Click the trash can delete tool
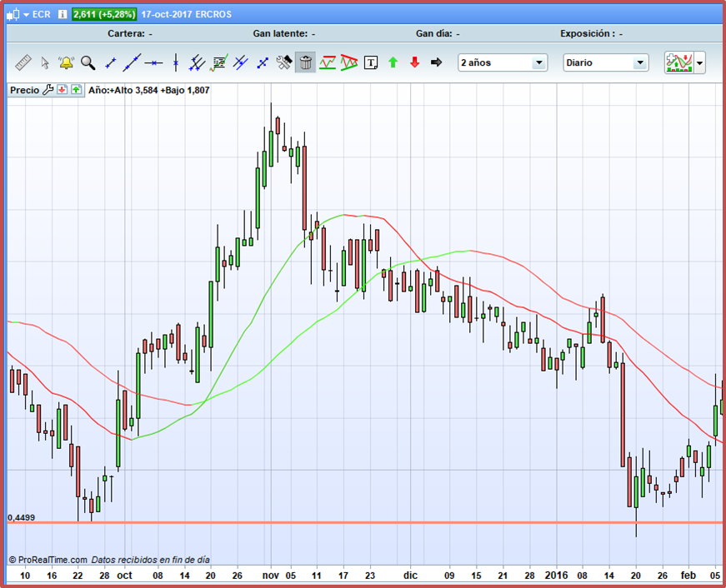The height and width of the screenshot is (588, 726). pos(306,62)
